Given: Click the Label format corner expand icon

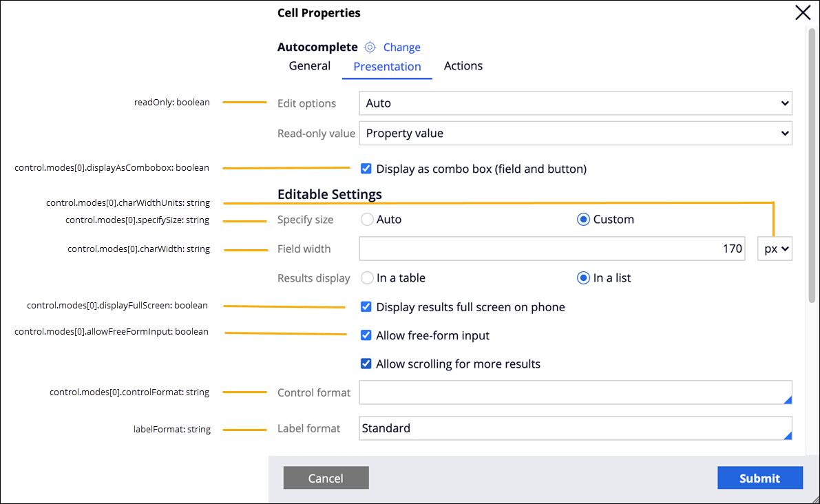Looking at the screenshot, I should point(788,435).
